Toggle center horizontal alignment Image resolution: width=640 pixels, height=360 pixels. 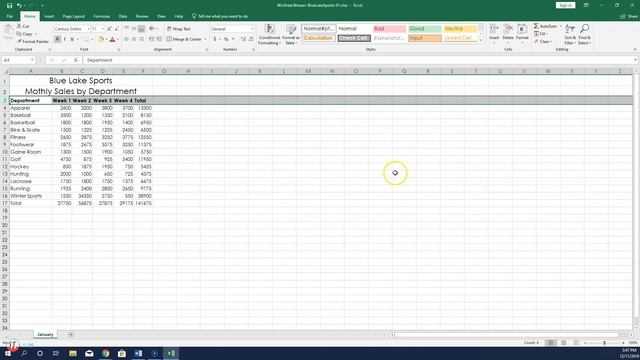134,39
